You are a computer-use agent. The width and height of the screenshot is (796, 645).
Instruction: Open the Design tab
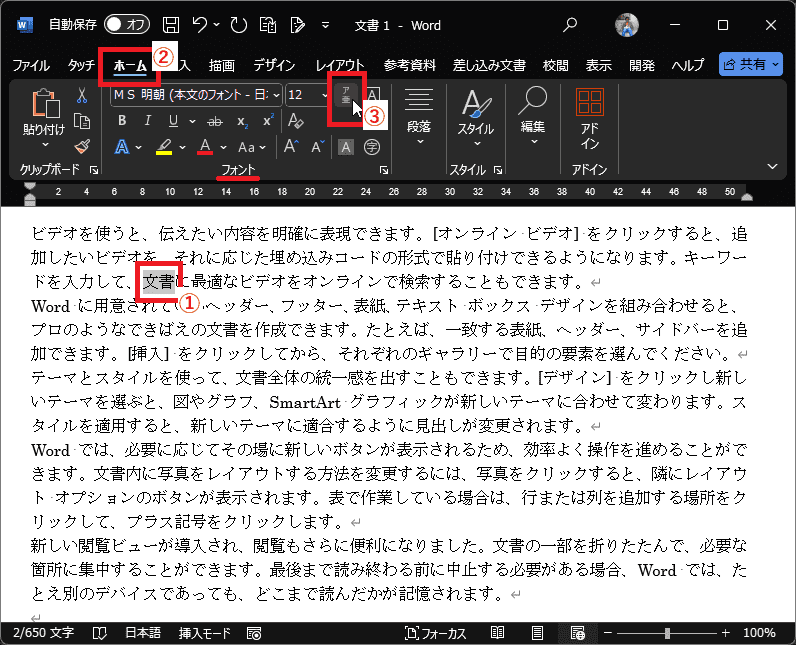274,65
